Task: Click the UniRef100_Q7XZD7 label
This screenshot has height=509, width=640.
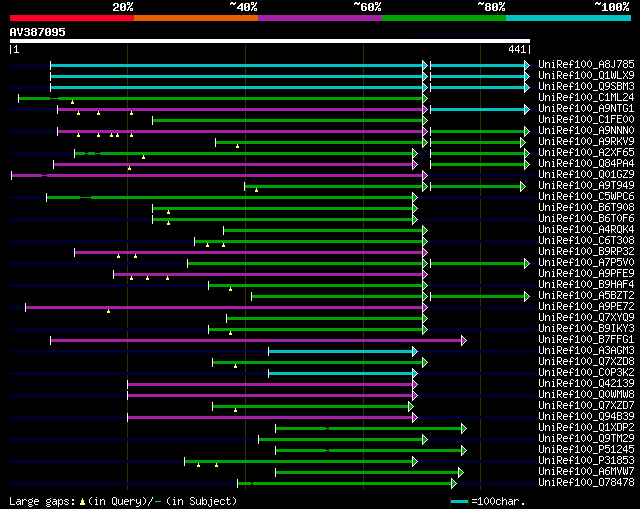Action: (x=586, y=406)
